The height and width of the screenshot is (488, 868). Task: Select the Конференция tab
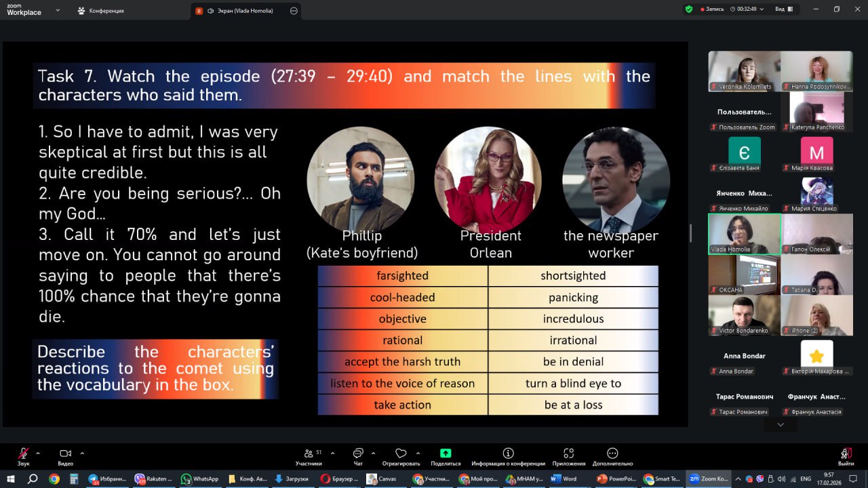pyautogui.click(x=100, y=11)
